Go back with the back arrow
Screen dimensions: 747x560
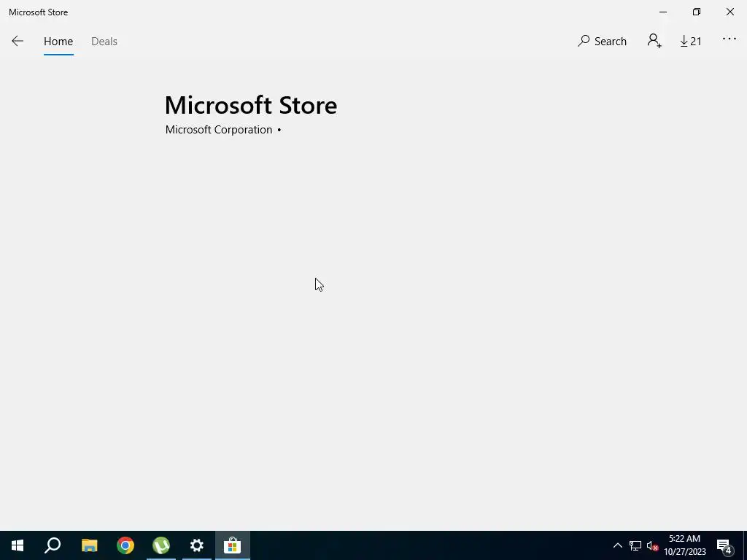[x=18, y=42]
